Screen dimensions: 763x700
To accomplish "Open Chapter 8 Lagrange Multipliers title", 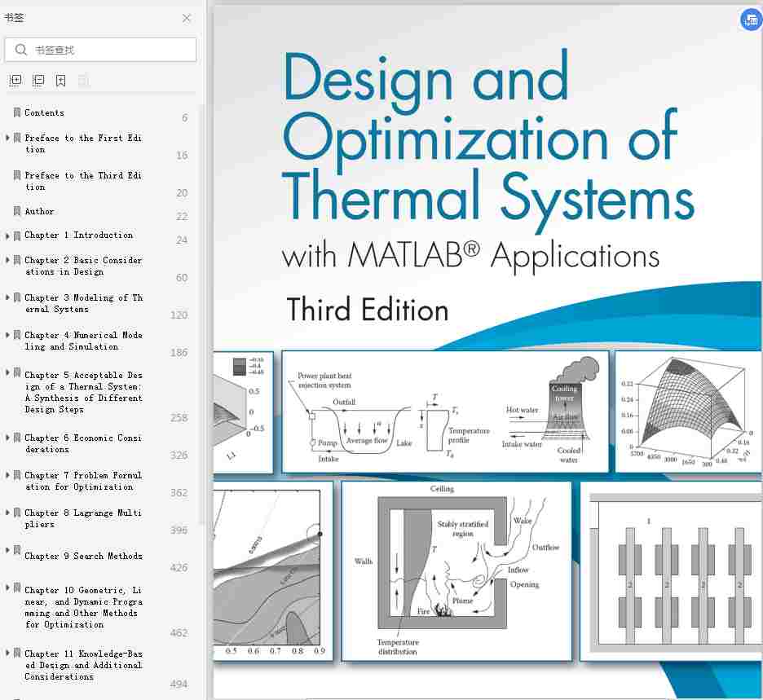I will [83, 518].
